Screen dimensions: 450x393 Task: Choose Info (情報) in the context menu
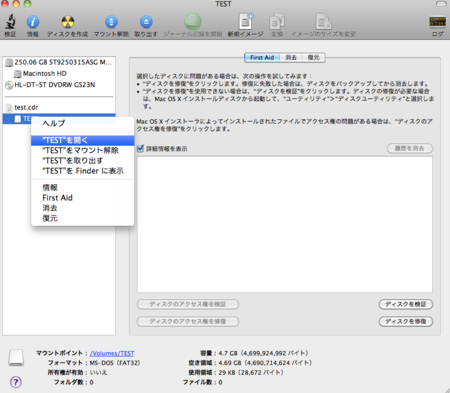coord(83,188)
